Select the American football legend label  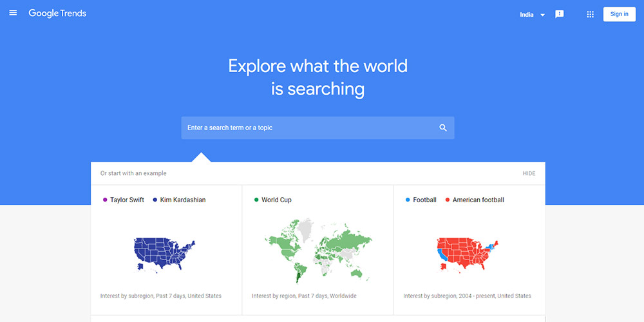click(x=478, y=200)
